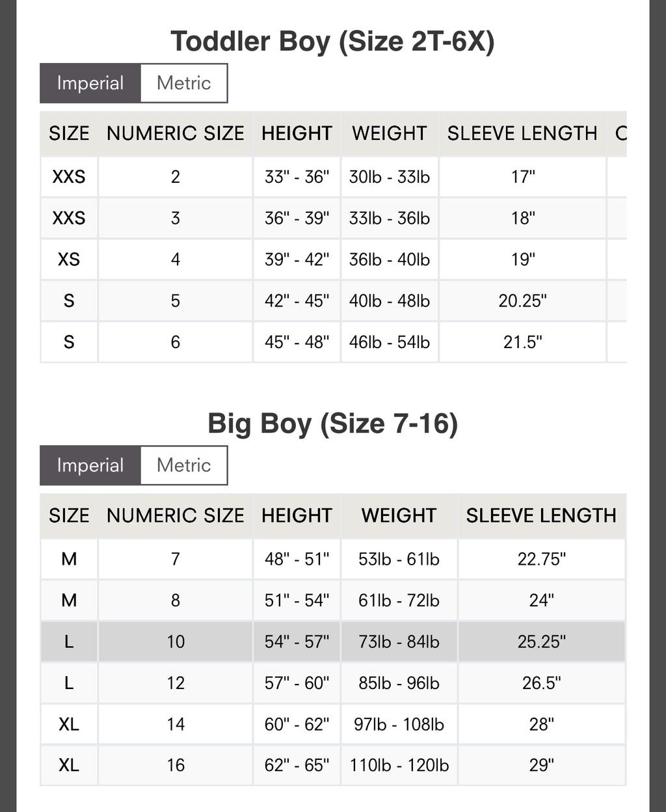Click the Big Boy (Size 7-16) heading

(332, 424)
